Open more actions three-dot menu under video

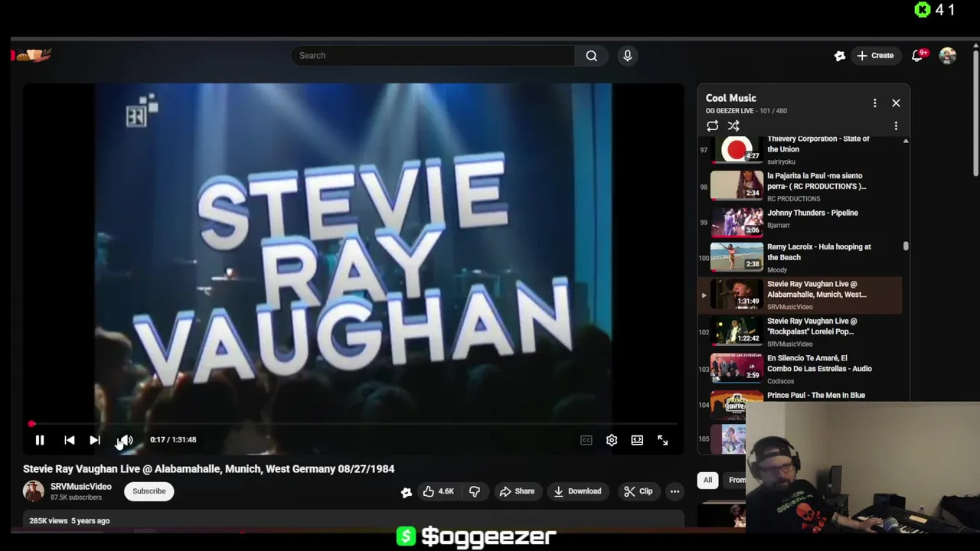pos(675,491)
